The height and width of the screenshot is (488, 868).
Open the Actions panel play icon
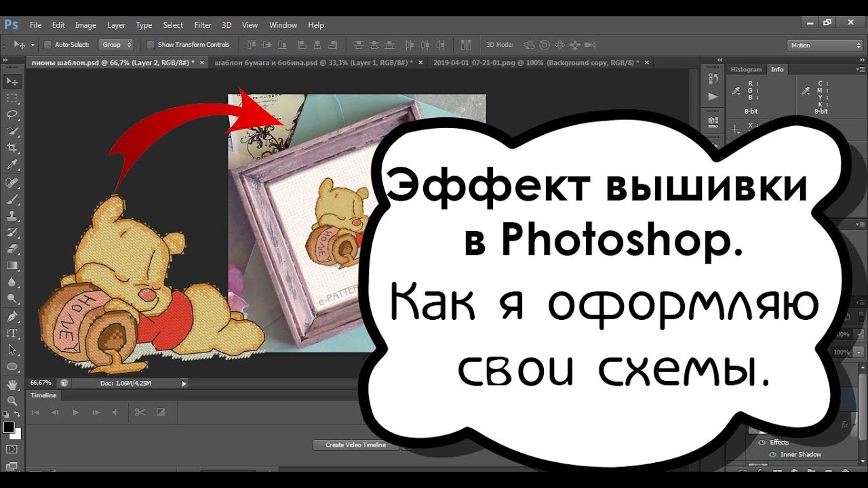[x=712, y=96]
